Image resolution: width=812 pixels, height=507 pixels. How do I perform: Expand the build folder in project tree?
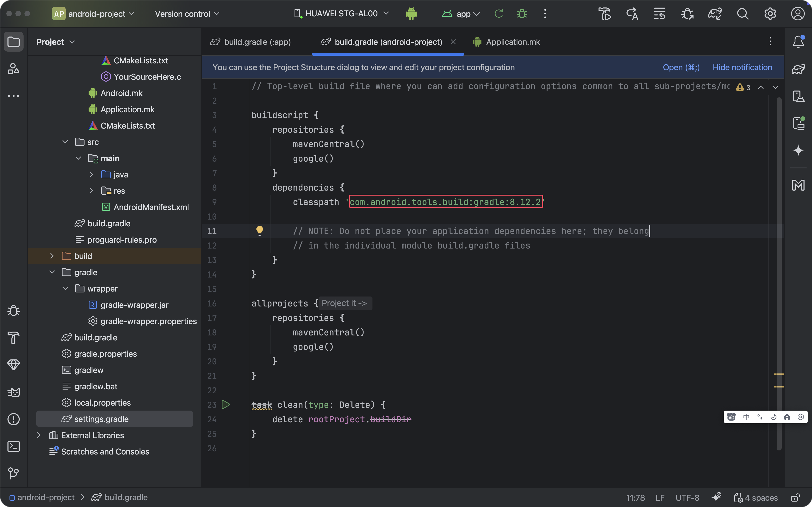pos(52,256)
